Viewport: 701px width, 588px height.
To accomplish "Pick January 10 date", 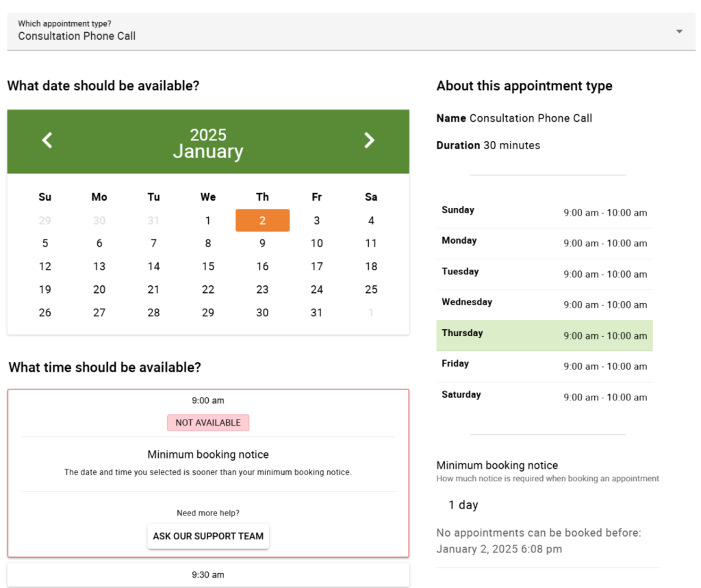I will click(316, 243).
